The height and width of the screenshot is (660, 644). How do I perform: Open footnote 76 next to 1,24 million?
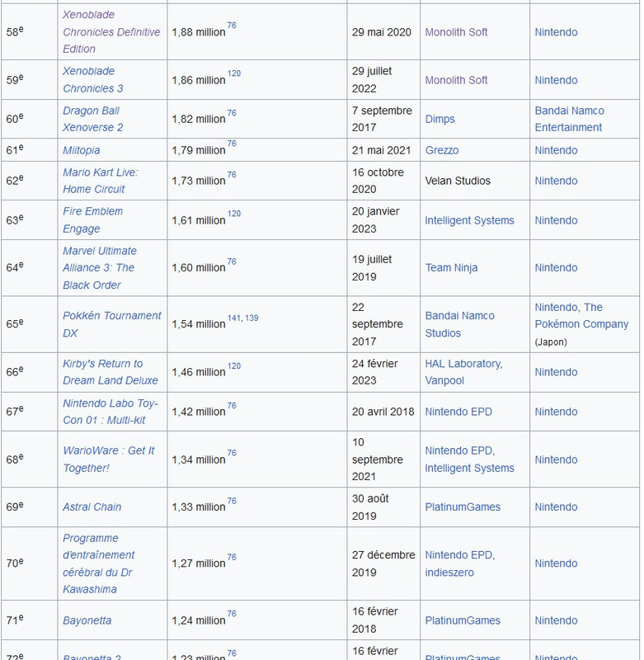point(232,614)
